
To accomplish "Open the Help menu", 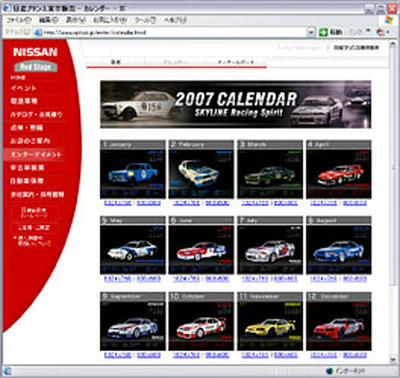I will (x=175, y=20).
